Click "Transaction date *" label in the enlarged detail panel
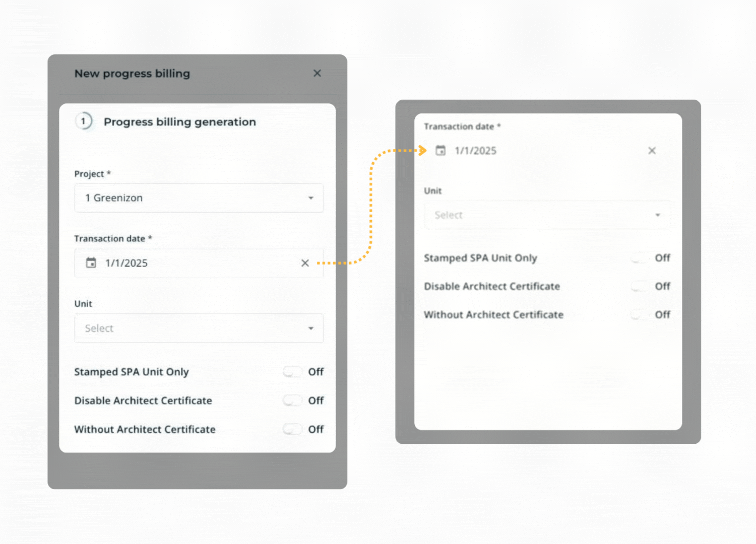The image size is (756, 544). tap(462, 126)
